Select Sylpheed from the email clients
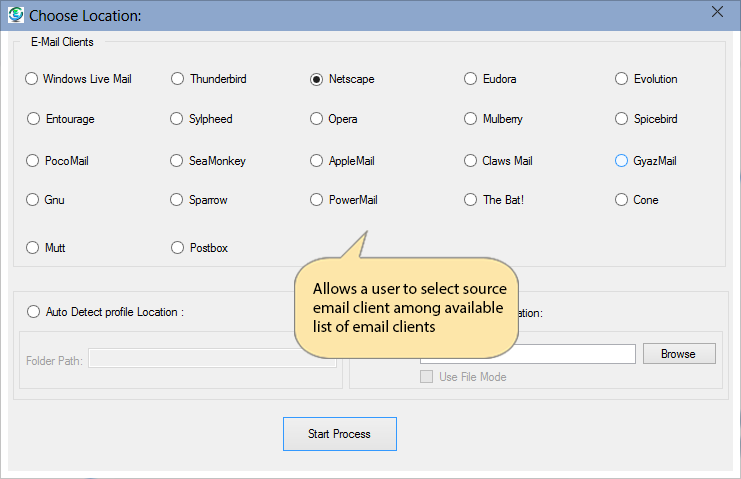Screen dimensions: 741x479 click(178, 119)
